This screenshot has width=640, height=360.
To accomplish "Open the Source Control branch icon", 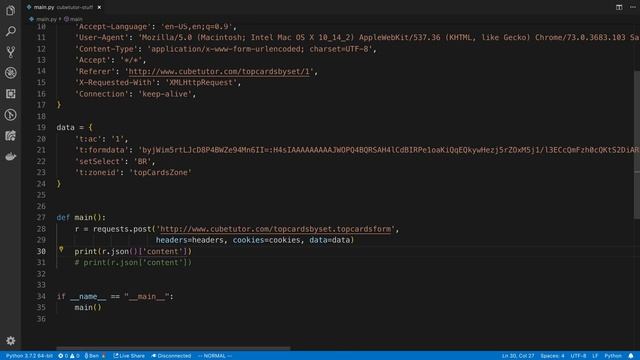I will [11, 52].
